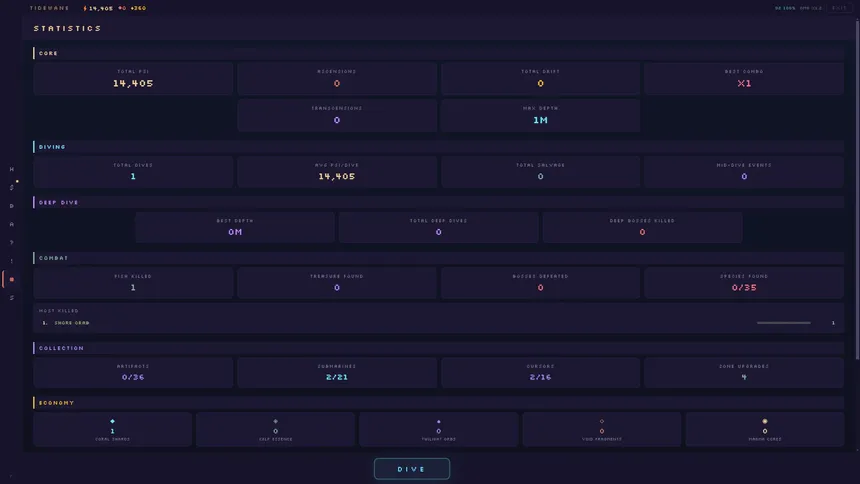Screen dimensions: 860x484
Task: Open the exclamation mark sidebar icon
Action: [x=12, y=261]
